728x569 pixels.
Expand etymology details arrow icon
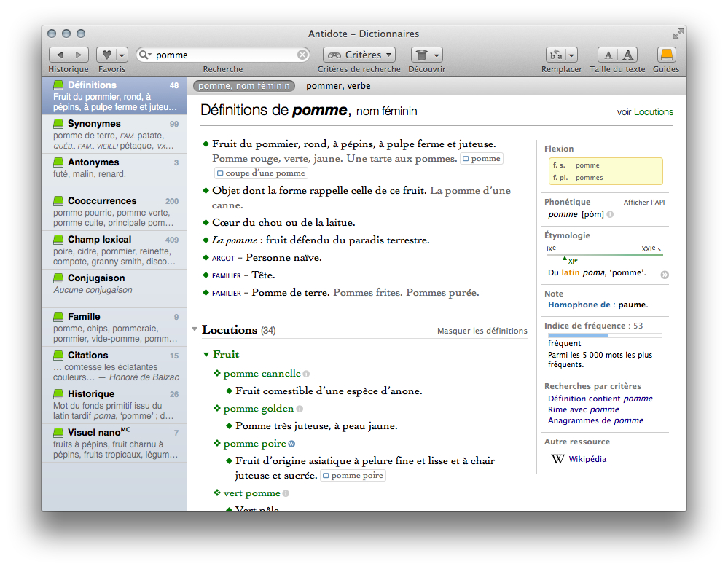tap(665, 275)
